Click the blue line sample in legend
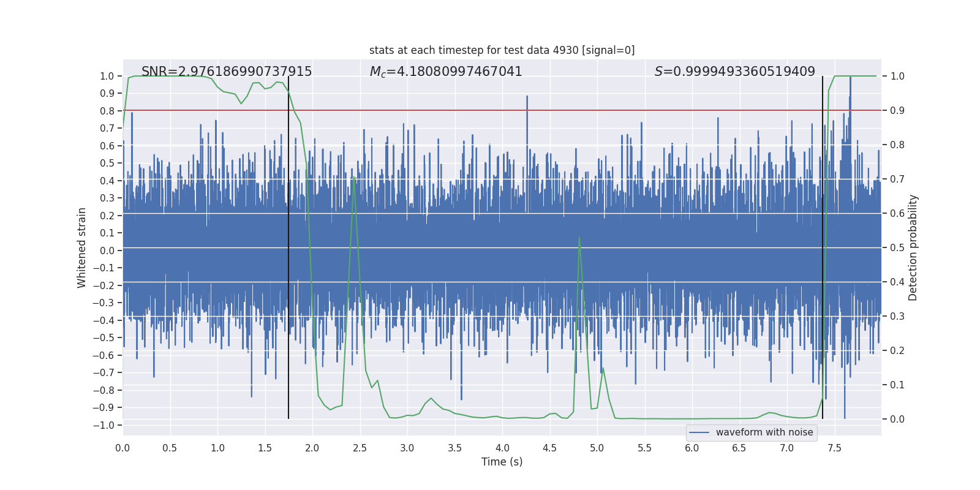The height and width of the screenshot is (490, 980). click(x=699, y=432)
